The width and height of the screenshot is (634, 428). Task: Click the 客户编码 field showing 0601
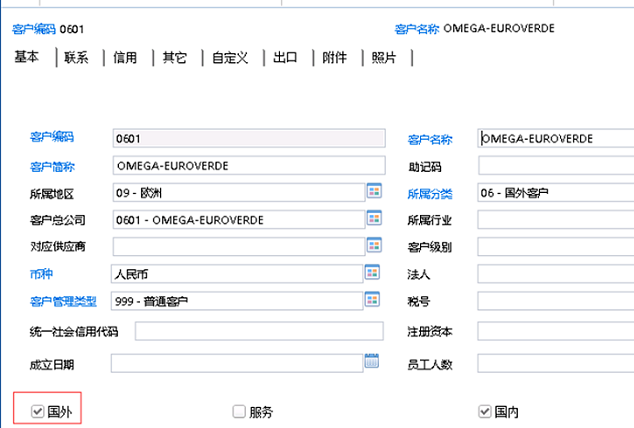point(249,138)
